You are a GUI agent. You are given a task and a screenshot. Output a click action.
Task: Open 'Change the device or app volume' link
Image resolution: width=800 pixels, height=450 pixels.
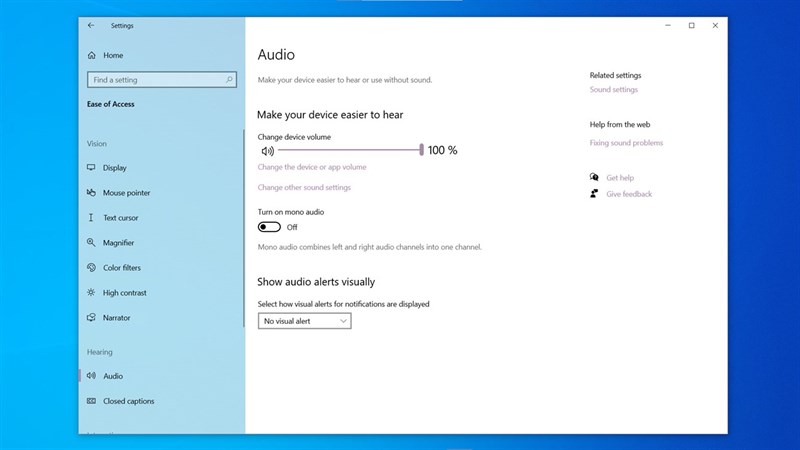312,167
